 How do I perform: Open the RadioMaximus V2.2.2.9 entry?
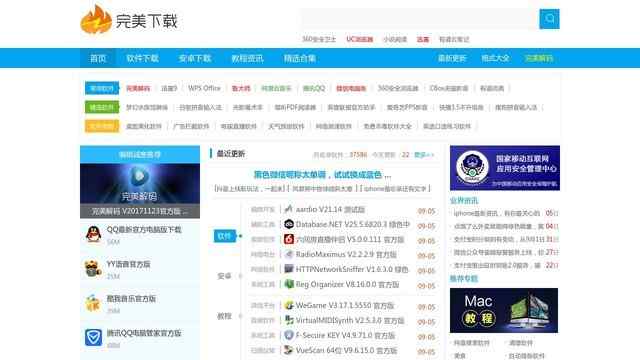coord(346,254)
